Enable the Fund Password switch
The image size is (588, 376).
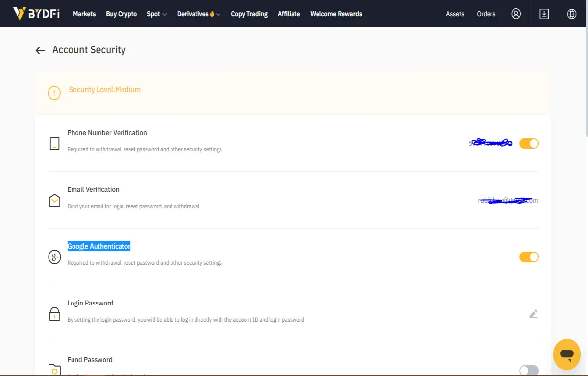529,370
